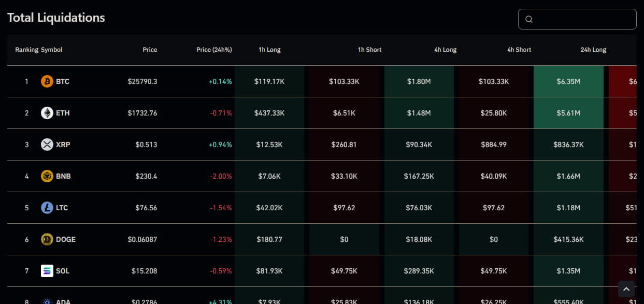Click the search magnifier icon
Viewport: 644px width, 304px height.
click(529, 19)
